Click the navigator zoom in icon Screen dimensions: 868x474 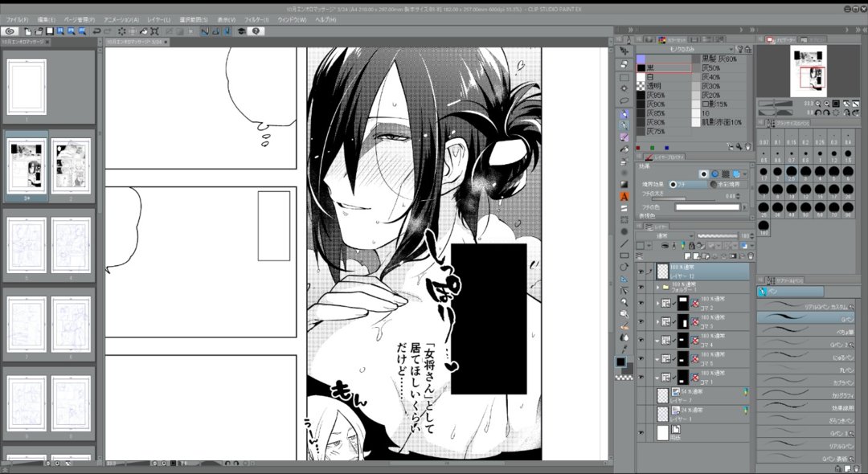click(x=826, y=104)
